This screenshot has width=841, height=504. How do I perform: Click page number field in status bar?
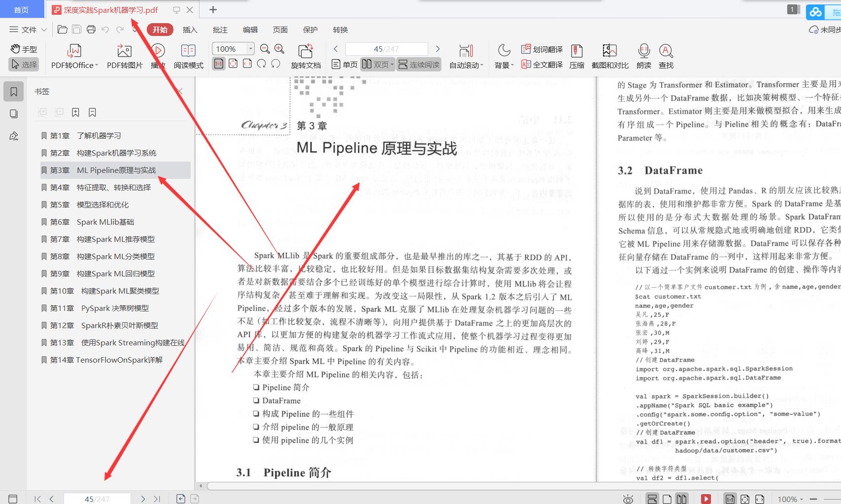[x=97, y=499]
